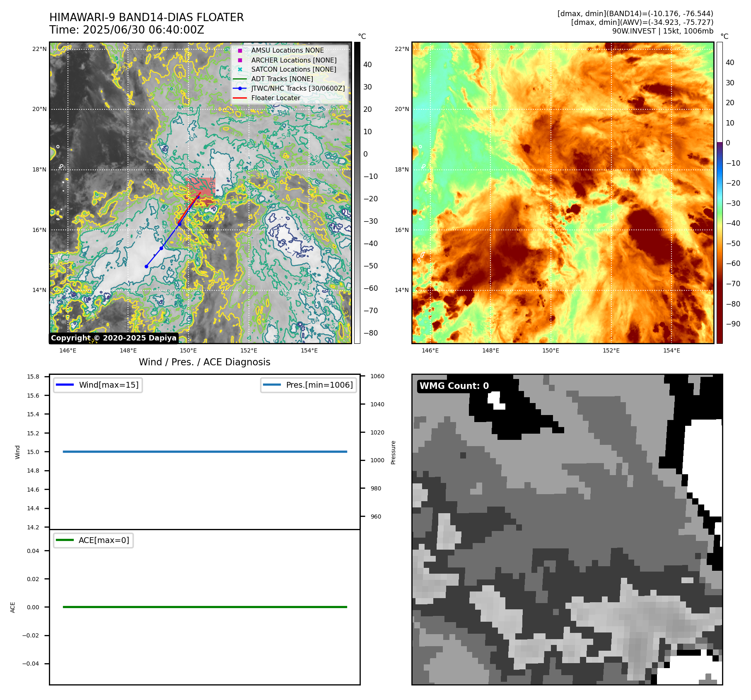751x700 pixels.
Task: Click the ARCHER magenta square legend marker
Action: (x=240, y=60)
